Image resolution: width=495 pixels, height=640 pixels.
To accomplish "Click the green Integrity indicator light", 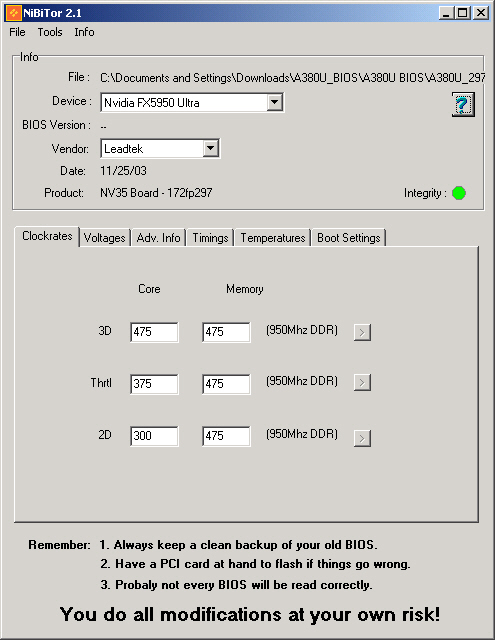I will [459, 193].
